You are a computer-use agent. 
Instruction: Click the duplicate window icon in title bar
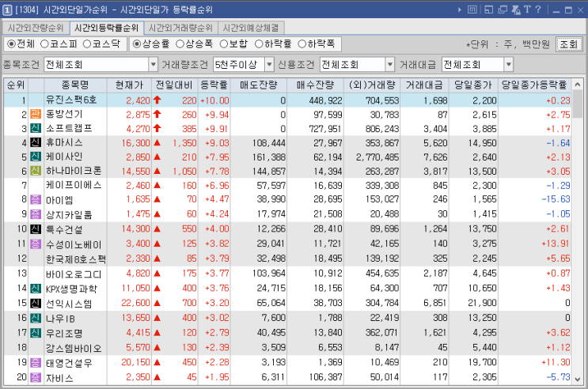(x=503, y=9)
